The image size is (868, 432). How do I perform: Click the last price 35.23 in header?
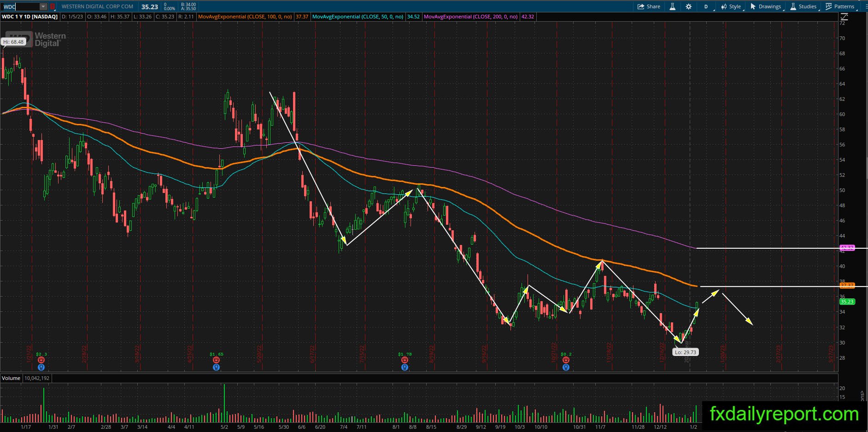(150, 7)
